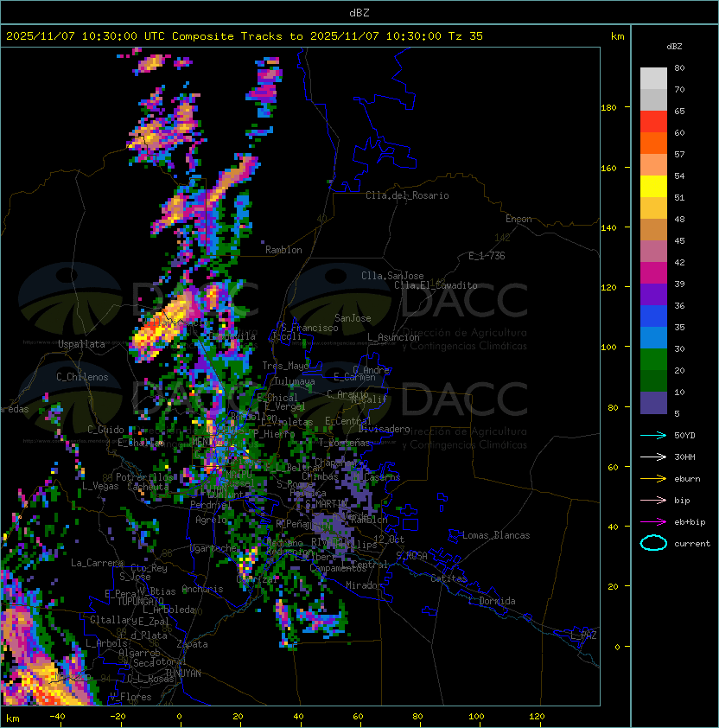719x728 pixels.
Task: Click the 'Mirador' map label
Action: pyautogui.click(x=364, y=585)
